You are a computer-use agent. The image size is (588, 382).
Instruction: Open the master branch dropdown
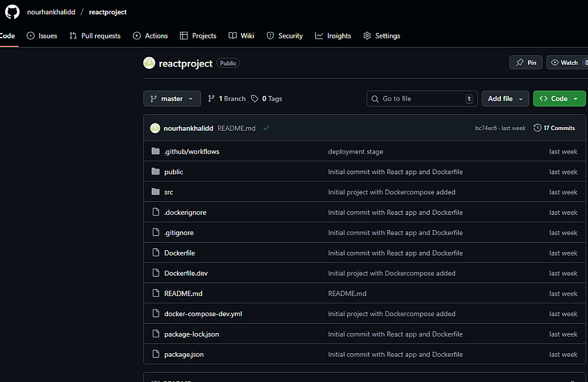tap(172, 99)
